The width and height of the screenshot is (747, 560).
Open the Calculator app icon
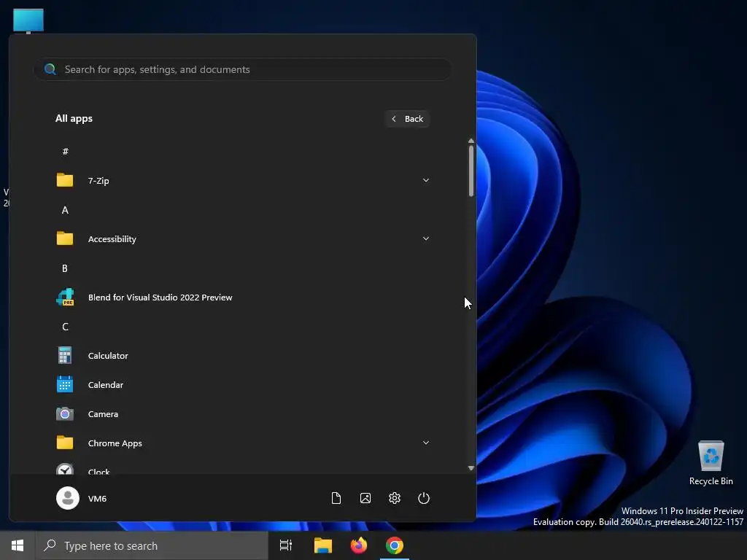pyautogui.click(x=65, y=355)
